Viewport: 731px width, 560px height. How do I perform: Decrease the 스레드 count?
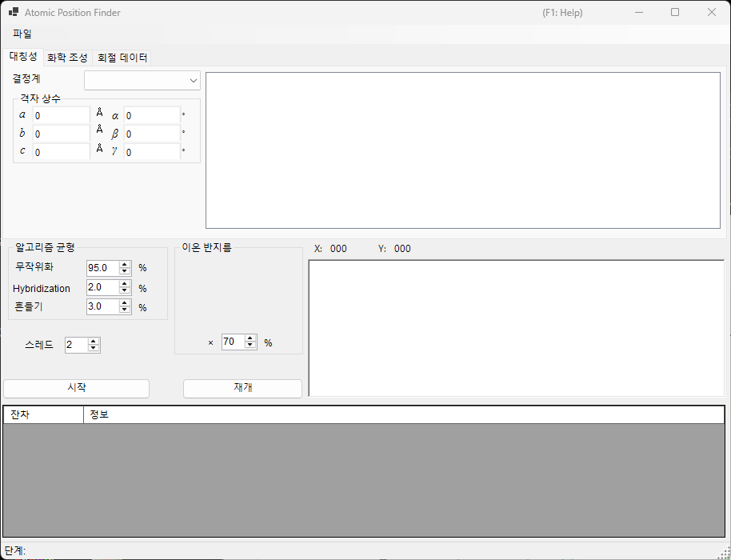[x=94, y=348]
